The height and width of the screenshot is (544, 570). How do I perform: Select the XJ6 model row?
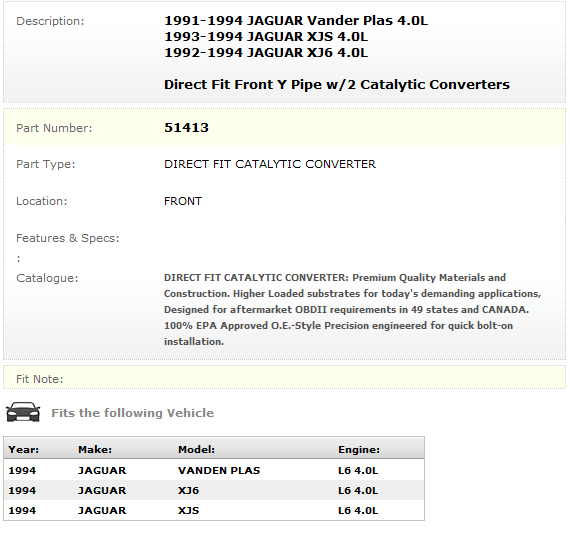pos(214,490)
